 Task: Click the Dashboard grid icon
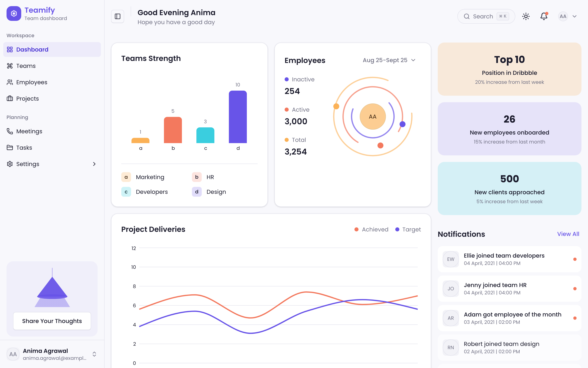point(10,49)
